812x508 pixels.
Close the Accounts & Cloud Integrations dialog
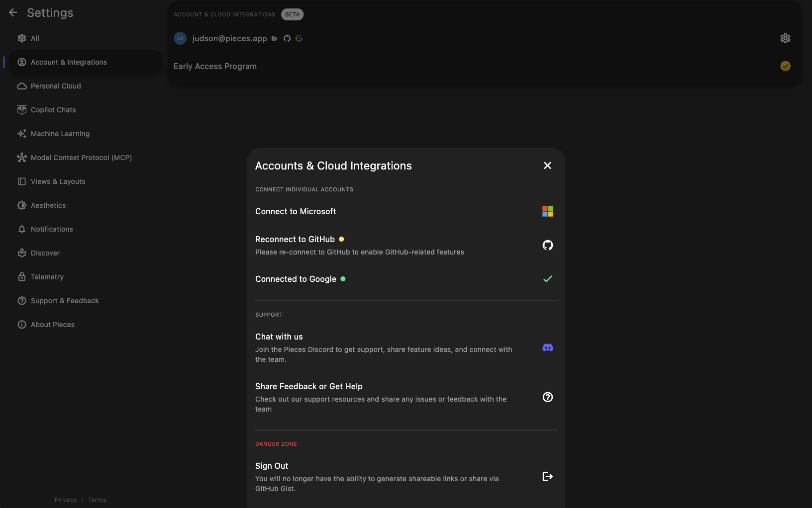[547, 166]
